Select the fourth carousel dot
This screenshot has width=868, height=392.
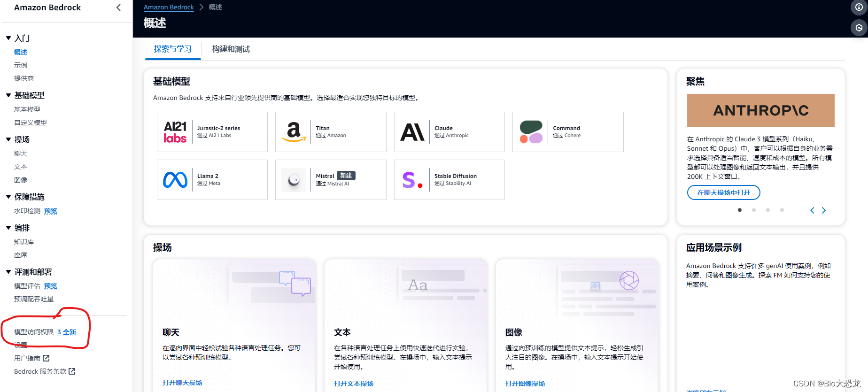[x=782, y=210]
